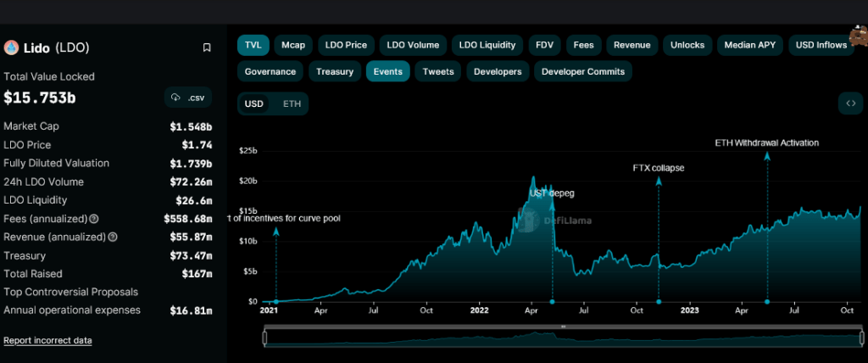Switch chart denomination to ETH

point(292,103)
